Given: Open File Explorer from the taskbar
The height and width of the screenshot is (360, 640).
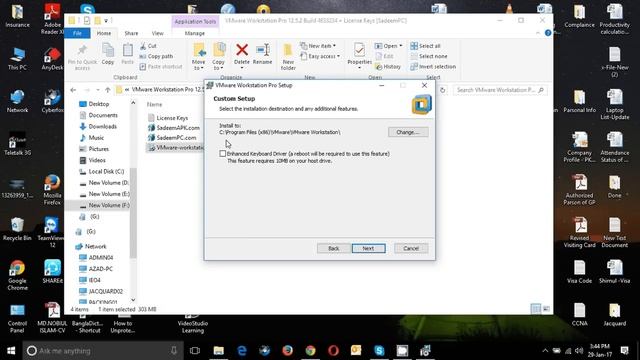Looking at the screenshot, I should click(x=219, y=351).
